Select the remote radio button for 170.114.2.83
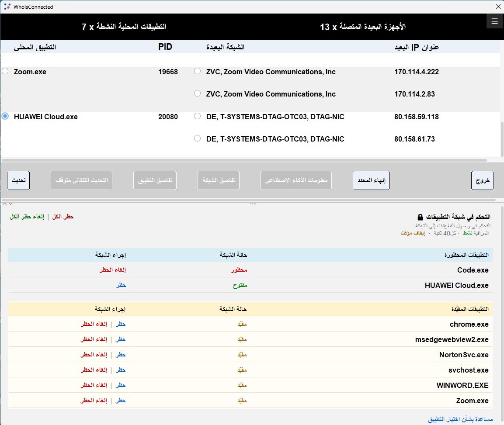The width and height of the screenshot is (504, 425). click(197, 93)
